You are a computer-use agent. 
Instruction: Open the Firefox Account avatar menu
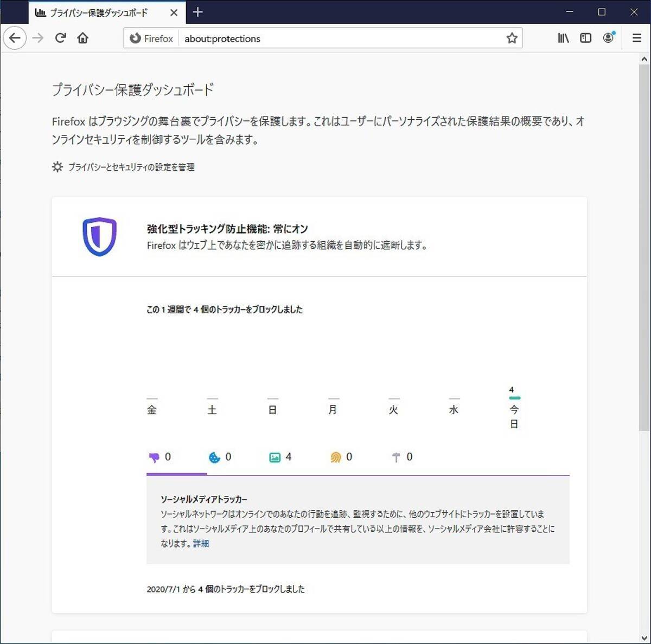[x=609, y=38]
